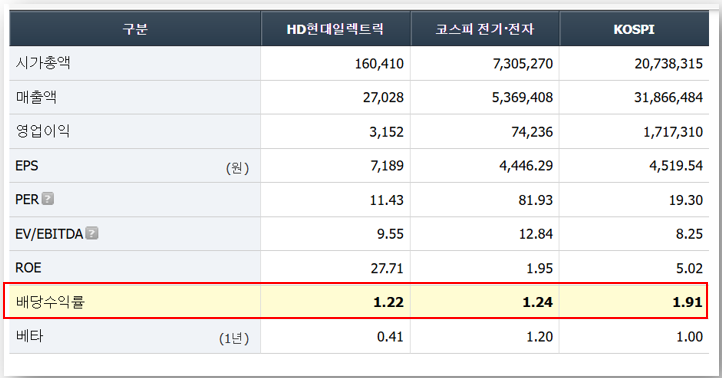Image resolution: width=722 pixels, height=378 pixels.
Task: Click EV/EBITDA value 9.55
Action: tap(390, 234)
